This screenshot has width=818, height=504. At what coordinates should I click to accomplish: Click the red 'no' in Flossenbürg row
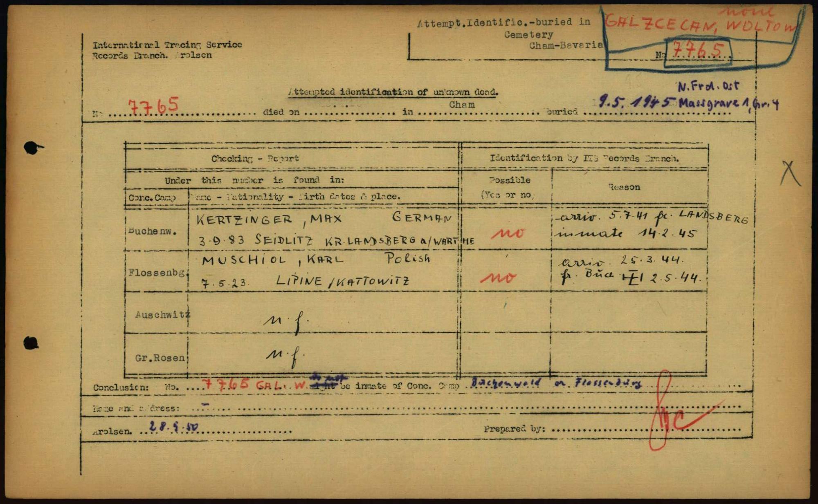point(499,278)
